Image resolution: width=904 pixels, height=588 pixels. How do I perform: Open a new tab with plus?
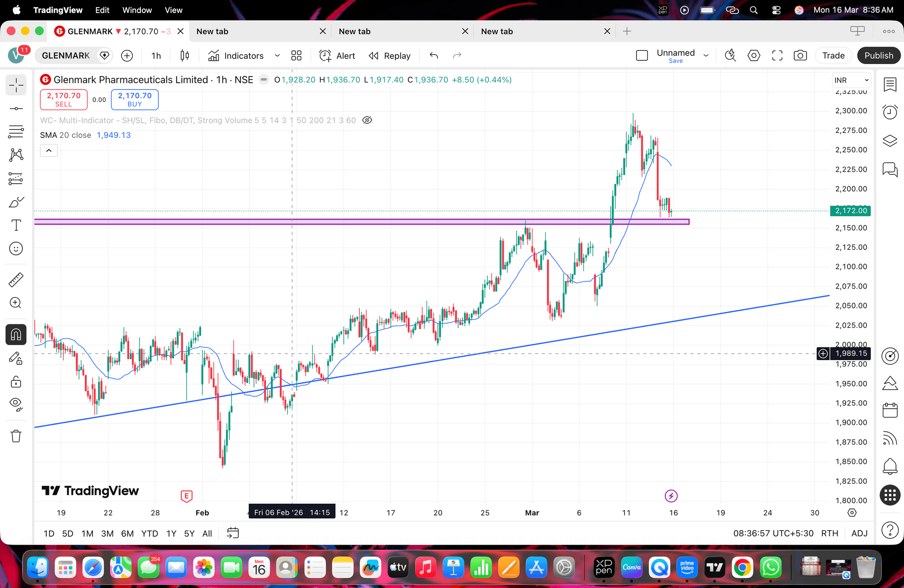click(627, 31)
